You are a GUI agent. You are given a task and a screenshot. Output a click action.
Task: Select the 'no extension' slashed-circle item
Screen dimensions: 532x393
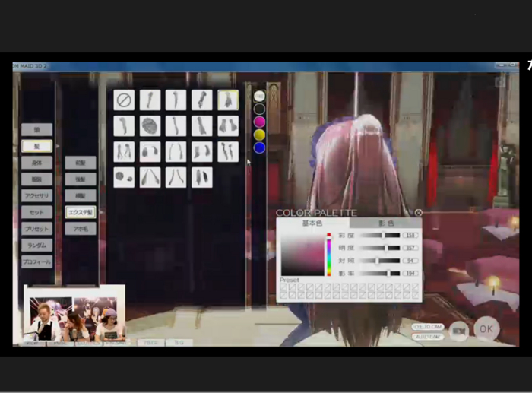pos(124,100)
